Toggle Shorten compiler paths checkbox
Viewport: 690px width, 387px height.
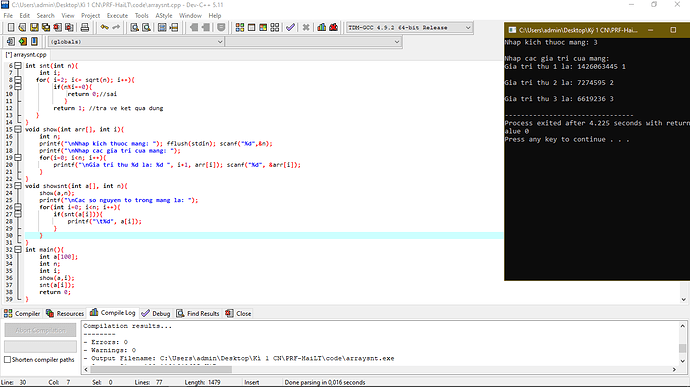tap(7, 360)
